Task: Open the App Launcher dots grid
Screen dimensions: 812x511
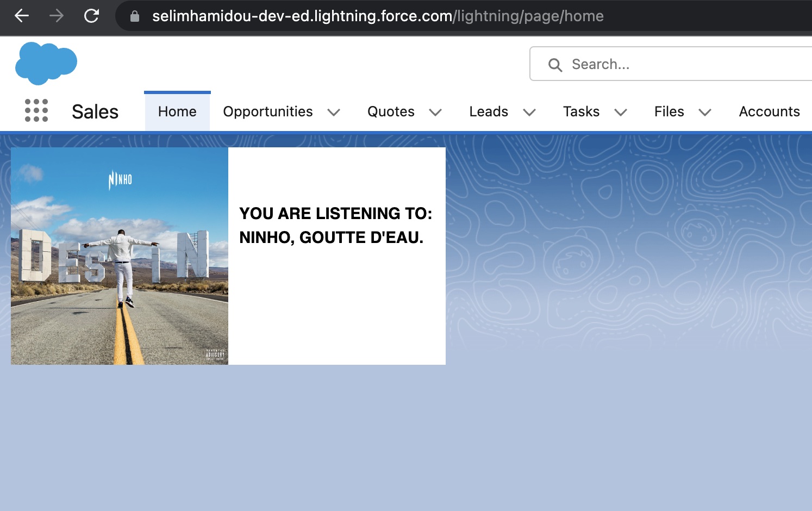Action: tap(36, 110)
